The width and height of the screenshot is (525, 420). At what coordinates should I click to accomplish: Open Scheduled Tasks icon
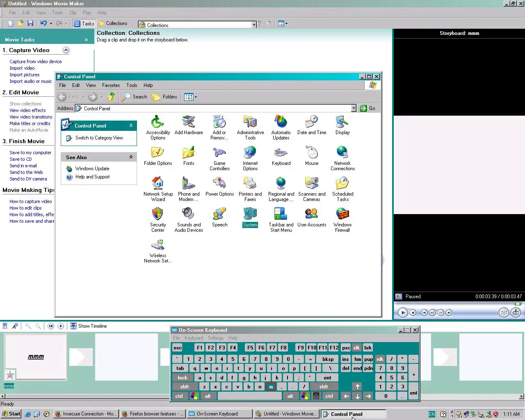click(x=342, y=189)
